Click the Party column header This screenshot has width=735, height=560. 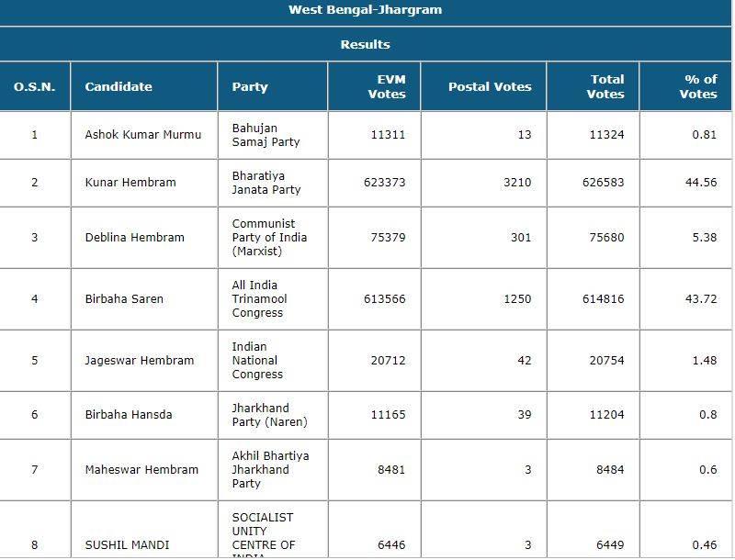(250, 87)
